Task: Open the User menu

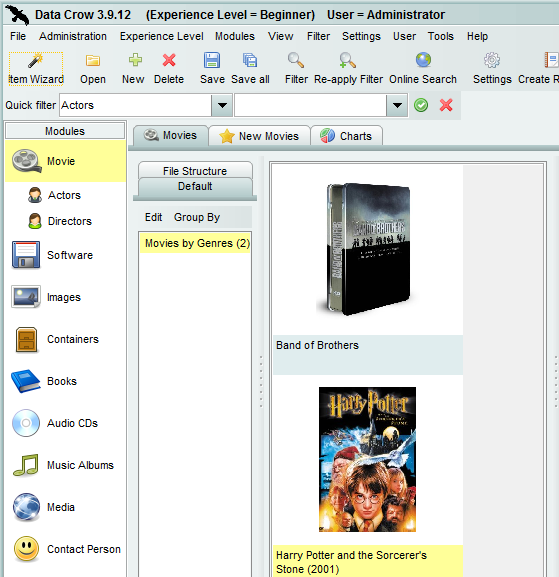Action: pos(404,36)
